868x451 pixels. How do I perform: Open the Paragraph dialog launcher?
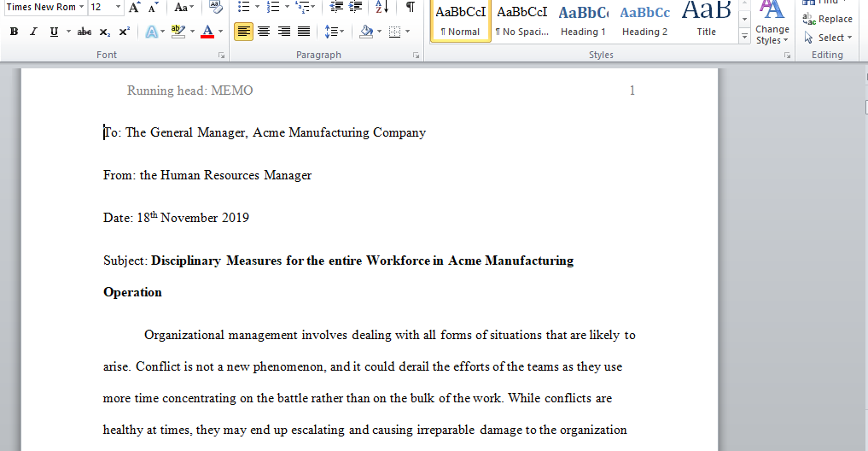tap(416, 55)
